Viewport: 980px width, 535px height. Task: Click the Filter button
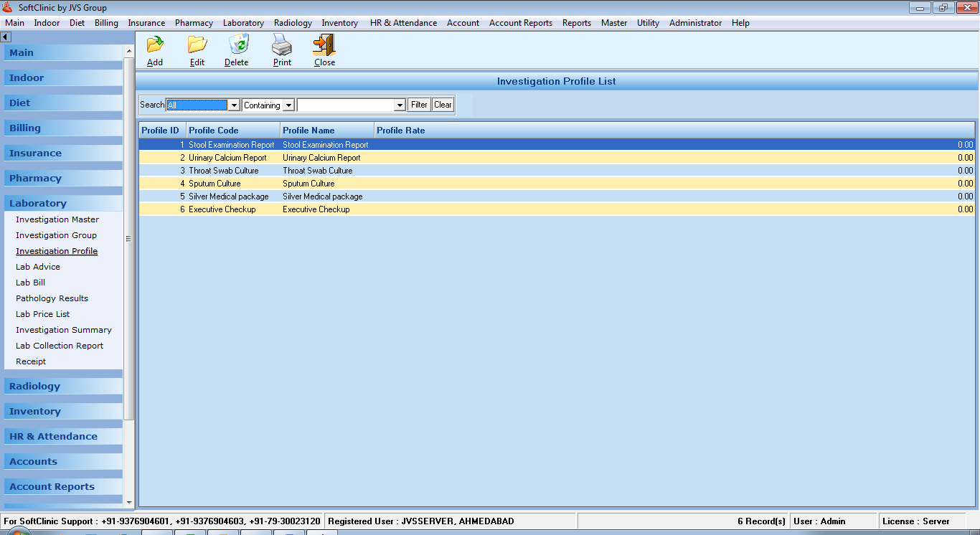coord(419,105)
